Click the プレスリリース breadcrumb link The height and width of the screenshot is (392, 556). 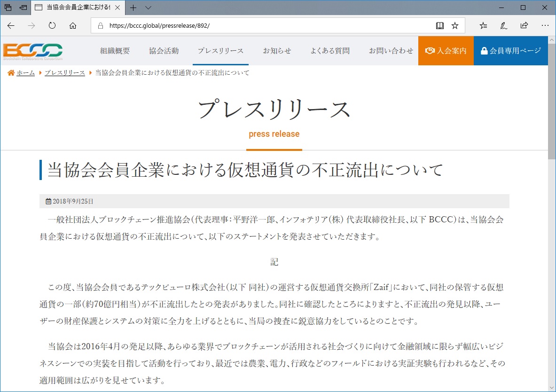coord(64,73)
